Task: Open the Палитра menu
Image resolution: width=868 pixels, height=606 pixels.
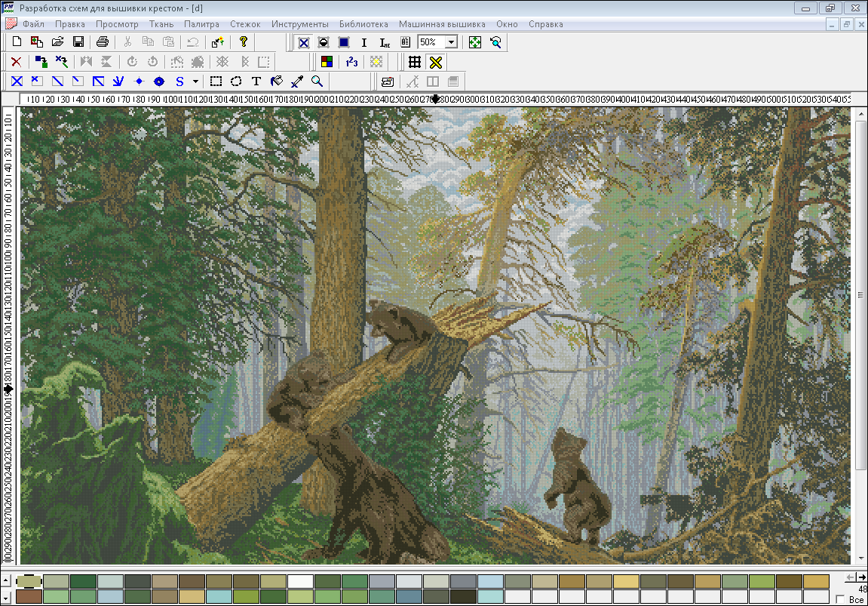Action: (x=201, y=24)
